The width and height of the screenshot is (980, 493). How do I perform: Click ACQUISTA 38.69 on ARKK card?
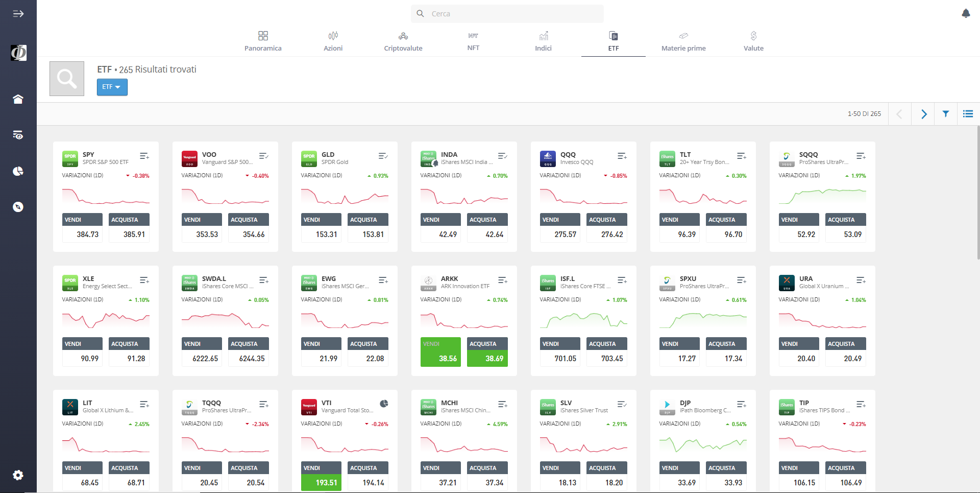pos(487,352)
